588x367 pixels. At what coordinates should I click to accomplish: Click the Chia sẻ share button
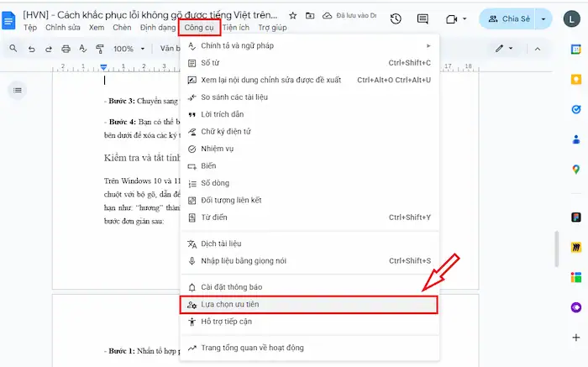click(509, 18)
